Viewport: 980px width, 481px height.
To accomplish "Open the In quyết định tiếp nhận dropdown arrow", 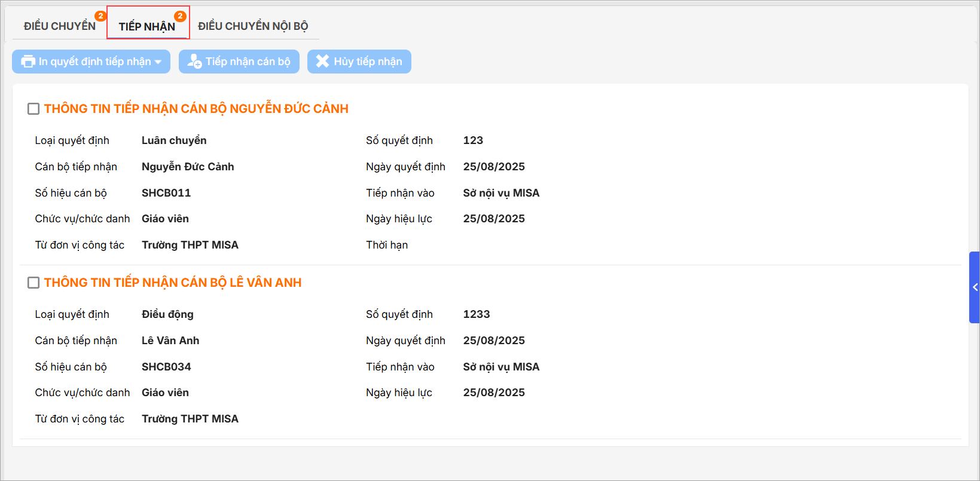I will click(158, 62).
